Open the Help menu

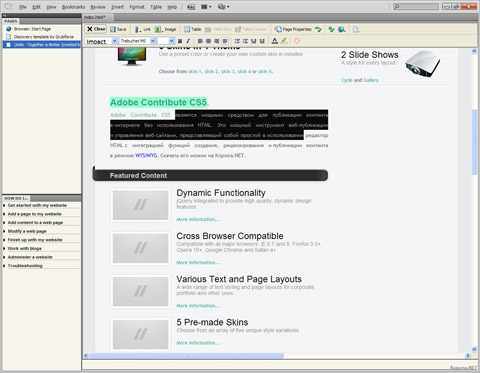tap(172, 7)
